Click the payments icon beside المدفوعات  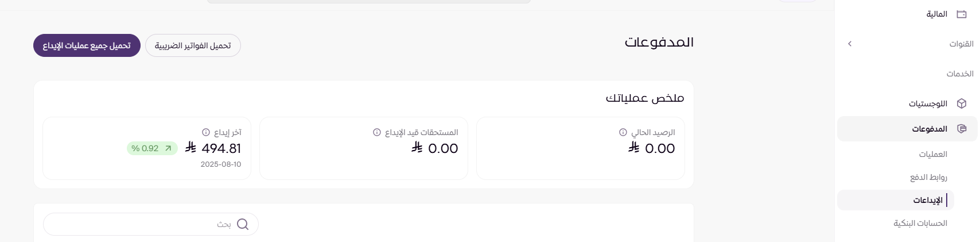pyautogui.click(x=962, y=129)
